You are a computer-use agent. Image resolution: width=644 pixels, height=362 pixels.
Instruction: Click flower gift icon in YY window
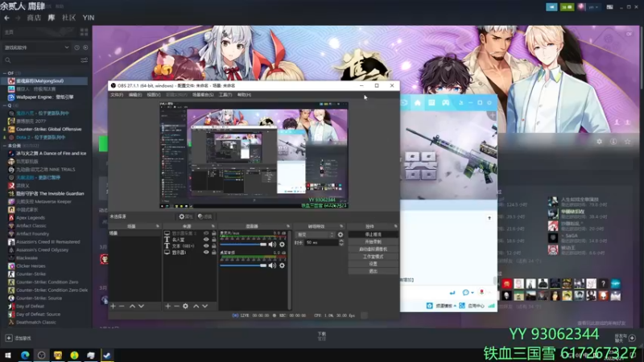pyautogui.click(x=481, y=292)
